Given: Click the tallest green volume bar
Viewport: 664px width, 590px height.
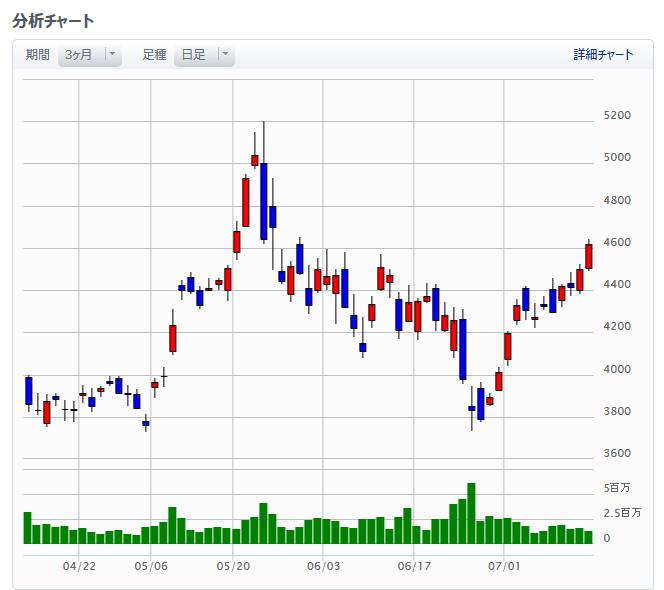Looking at the screenshot, I should click(x=471, y=513).
